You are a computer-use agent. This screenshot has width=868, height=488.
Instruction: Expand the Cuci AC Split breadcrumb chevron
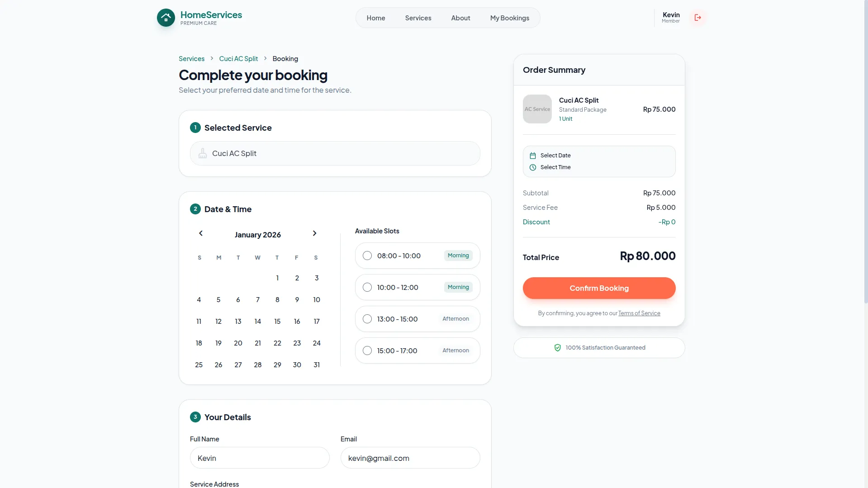pyautogui.click(x=265, y=58)
